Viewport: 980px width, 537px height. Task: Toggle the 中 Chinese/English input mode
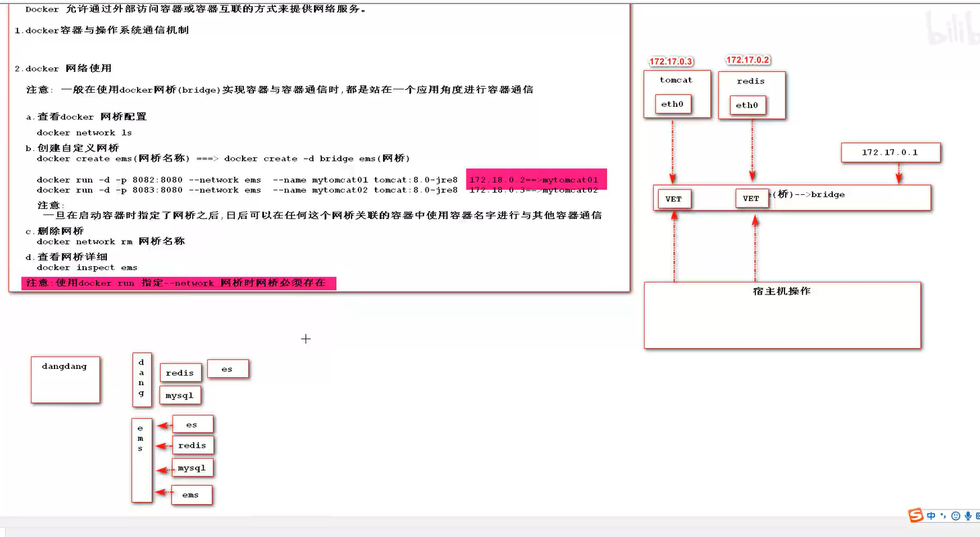(x=931, y=515)
